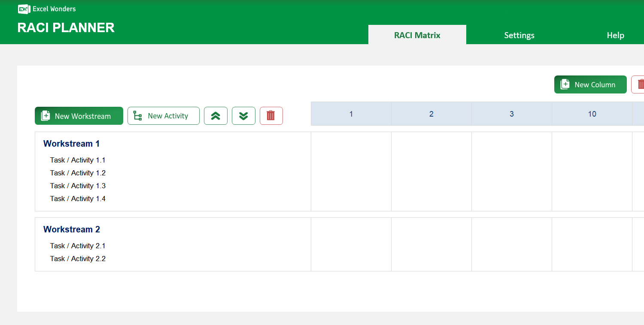Screen dimensions: 644x325
Task: Click the clipboard-plus icon on New Column
Action: (x=565, y=84)
